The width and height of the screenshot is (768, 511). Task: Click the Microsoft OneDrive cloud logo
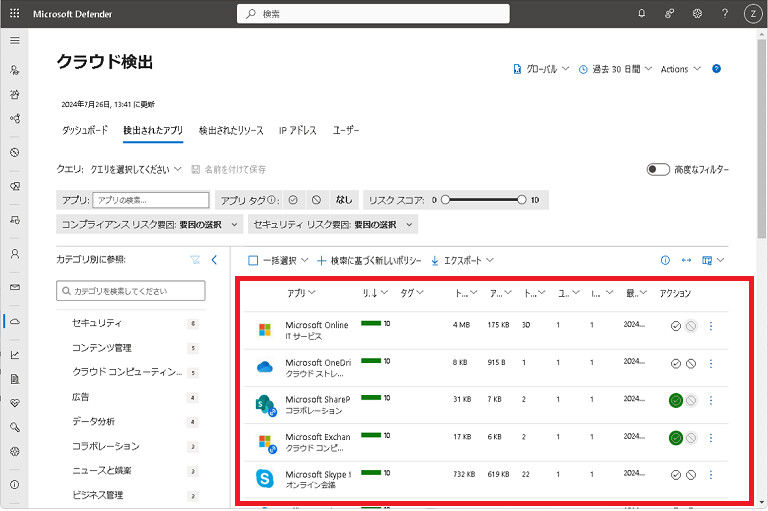[x=265, y=367]
